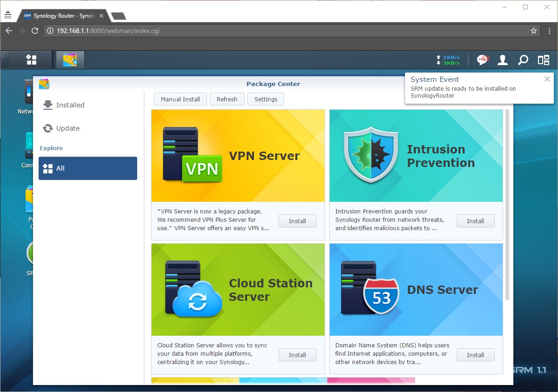Click the Manual Install button
This screenshot has width=558, height=392.
(180, 99)
